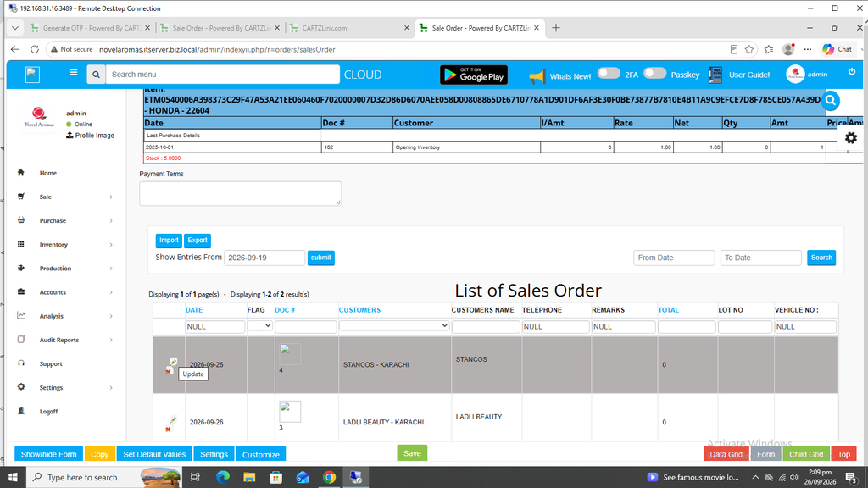
Task: Delete the LADLI BEAUTY order with red X
Action: click(x=168, y=430)
